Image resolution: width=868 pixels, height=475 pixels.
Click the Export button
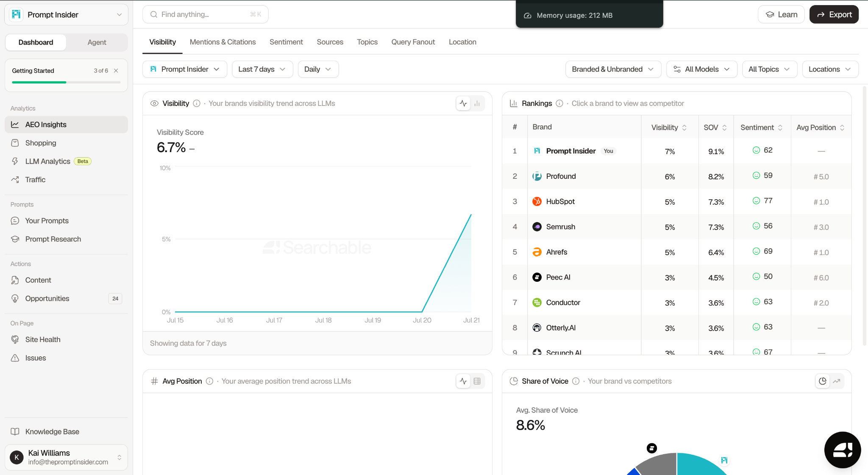834,14
